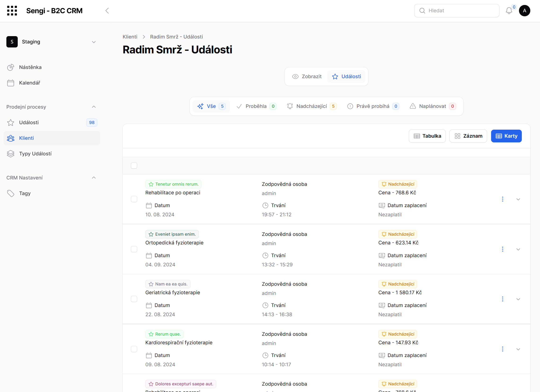The width and height of the screenshot is (540, 392).
Task: Open three-dot menu for Nam ea ea quis
Action: [x=503, y=299]
